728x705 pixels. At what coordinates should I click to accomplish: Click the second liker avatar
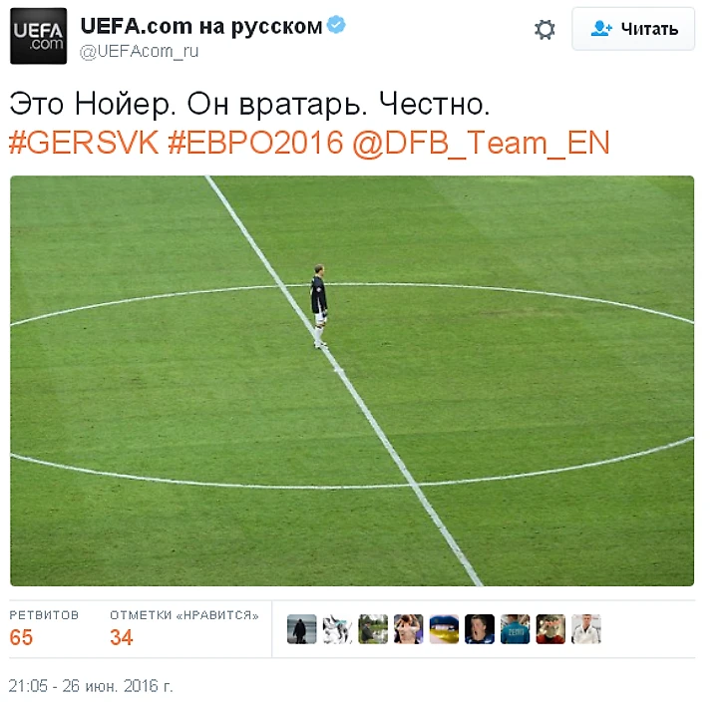pyautogui.click(x=337, y=629)
